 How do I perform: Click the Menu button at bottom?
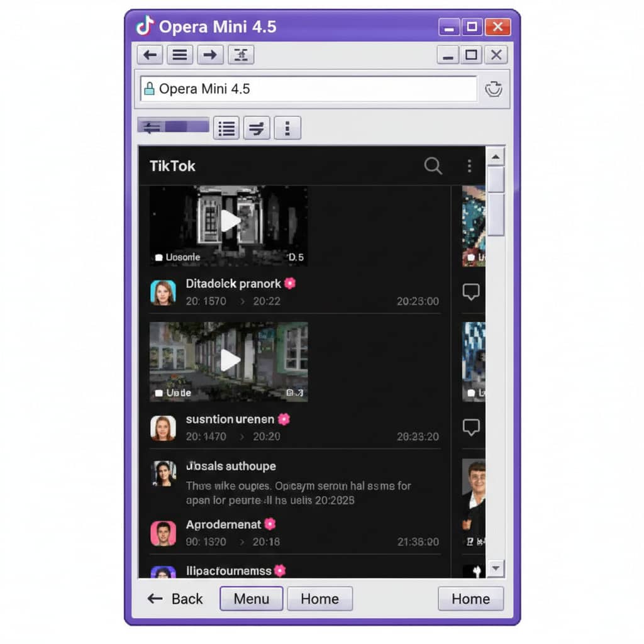[x=251, y=599]
